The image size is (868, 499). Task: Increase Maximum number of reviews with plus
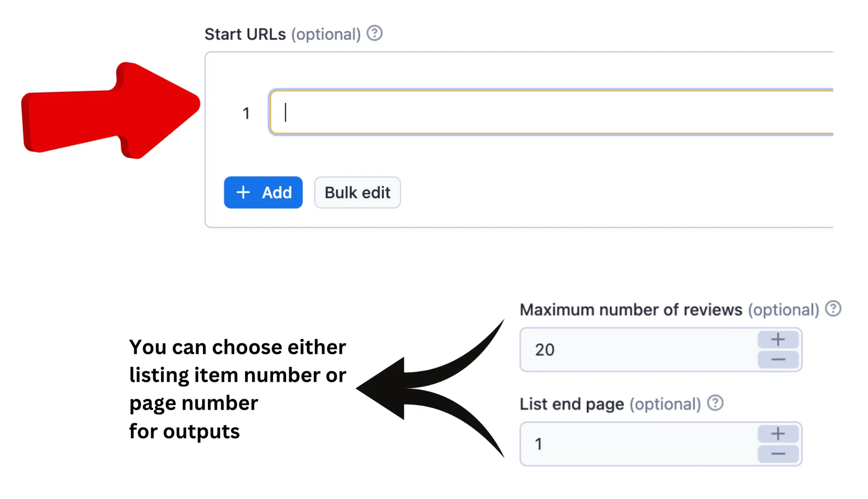[778, 340]
